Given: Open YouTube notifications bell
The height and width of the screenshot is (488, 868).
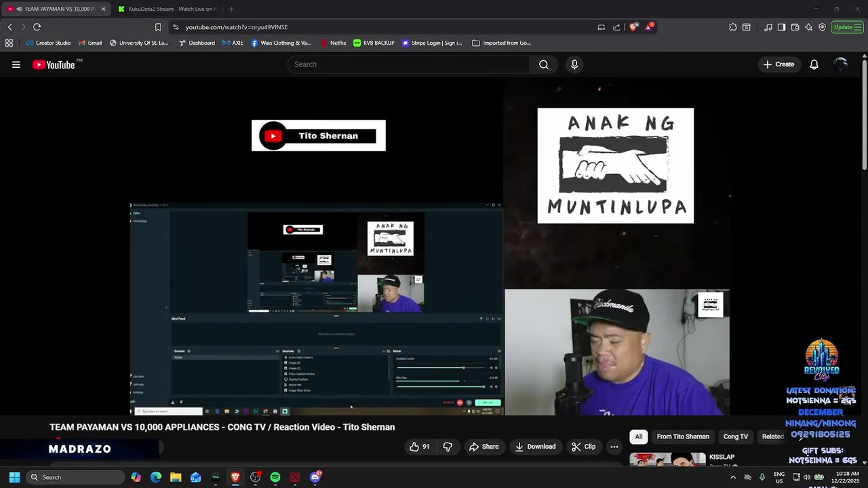Looking at the screenshot, I should tap(814, 64).
